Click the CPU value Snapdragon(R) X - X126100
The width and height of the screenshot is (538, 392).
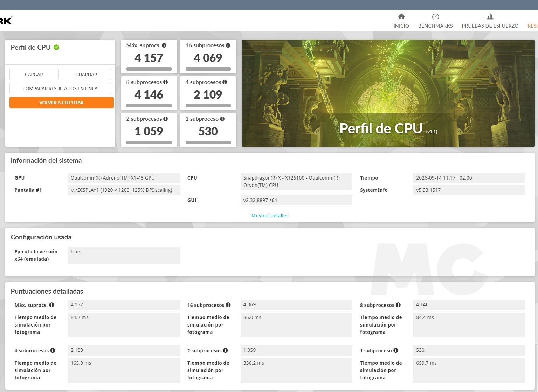coord(296,181)
